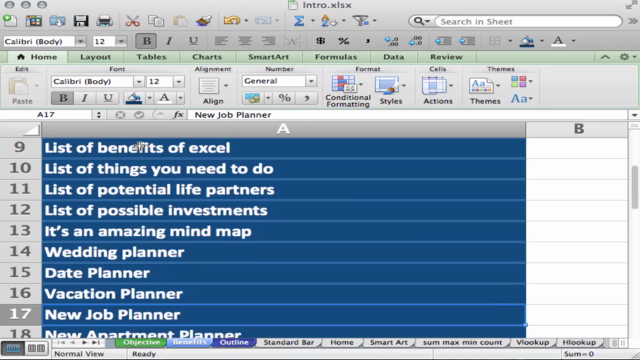Apply currency format in formatting bar

coord(320,41)
